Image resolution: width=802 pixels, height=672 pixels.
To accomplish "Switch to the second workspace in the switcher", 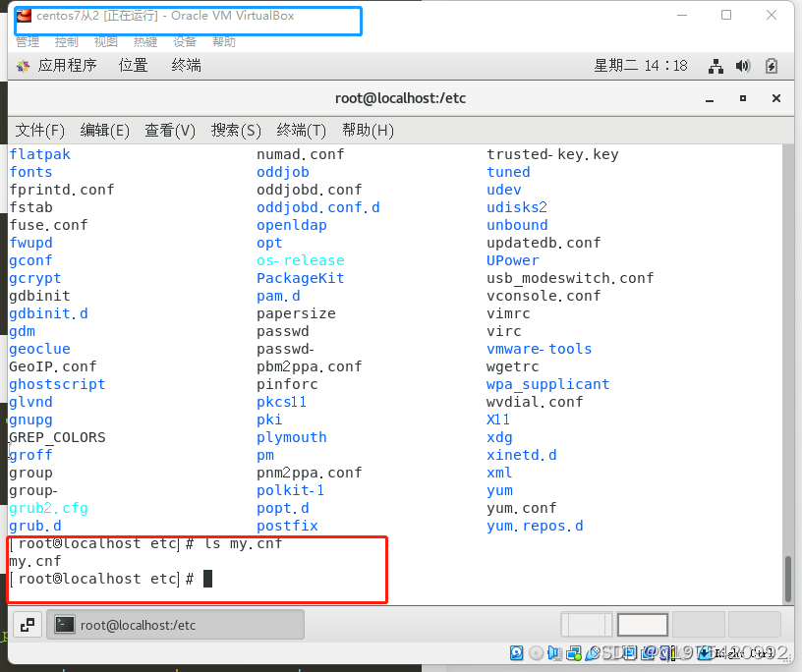I will 643,625.
